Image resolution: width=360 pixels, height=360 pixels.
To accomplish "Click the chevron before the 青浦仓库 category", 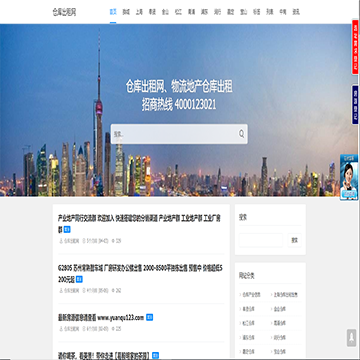I will [x=272, y=323].
